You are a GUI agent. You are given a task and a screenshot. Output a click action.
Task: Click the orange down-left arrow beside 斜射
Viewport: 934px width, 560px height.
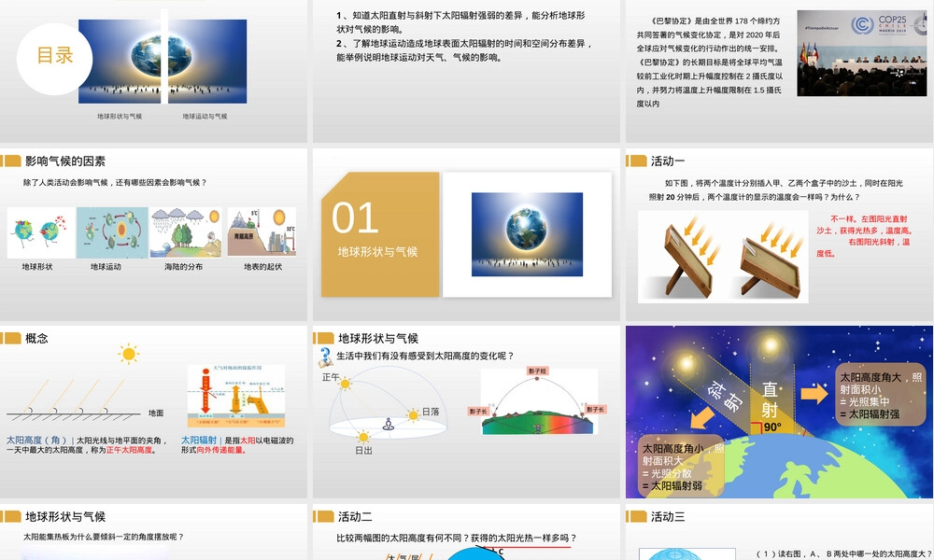point(703,418)
